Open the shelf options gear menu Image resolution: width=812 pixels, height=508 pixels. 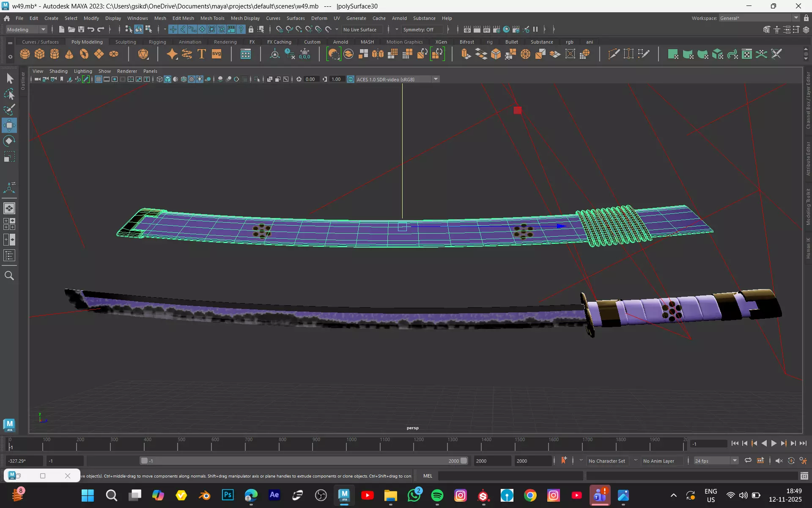[10, 56]
